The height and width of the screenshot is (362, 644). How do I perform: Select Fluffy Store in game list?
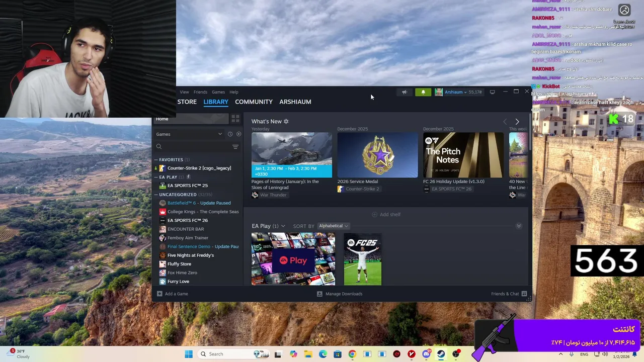[x=179, y=264]
